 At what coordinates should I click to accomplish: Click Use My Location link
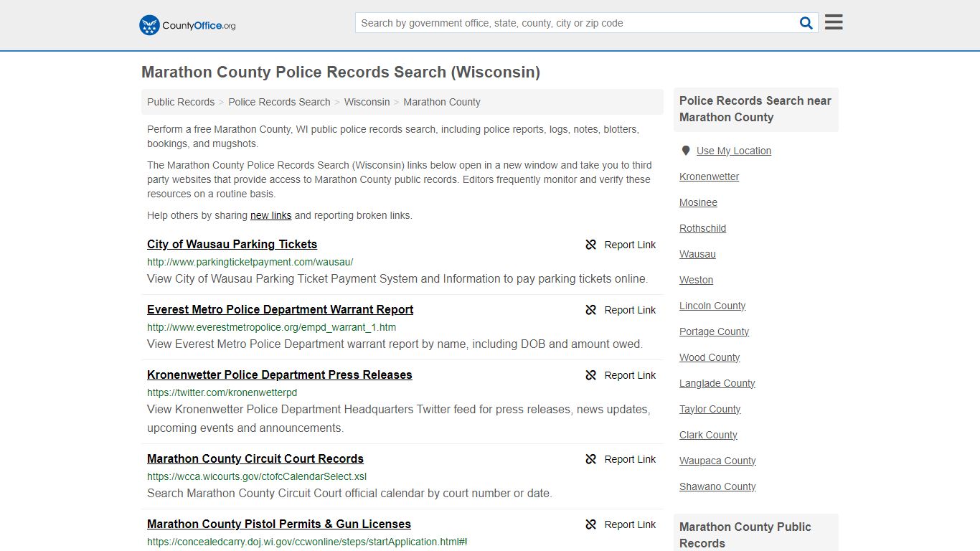coord(733,151)
